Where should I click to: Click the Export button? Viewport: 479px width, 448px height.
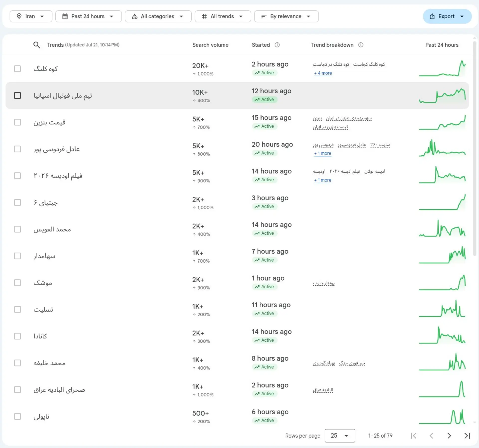(447, 16)
